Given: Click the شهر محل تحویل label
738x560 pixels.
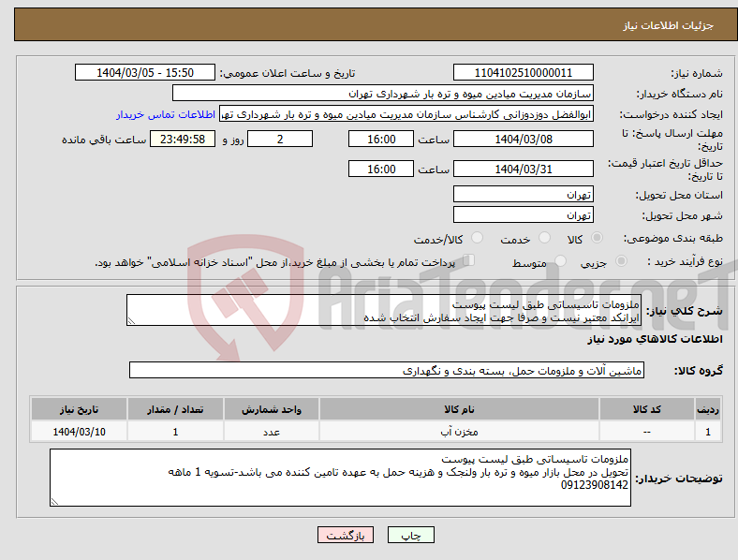Looking at the screenshot, I should click(683, 215).
